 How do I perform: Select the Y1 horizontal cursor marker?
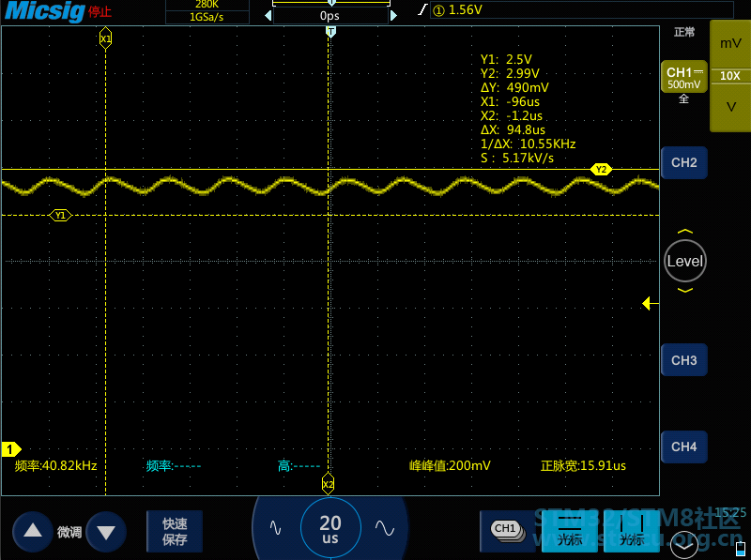(60, 216)
